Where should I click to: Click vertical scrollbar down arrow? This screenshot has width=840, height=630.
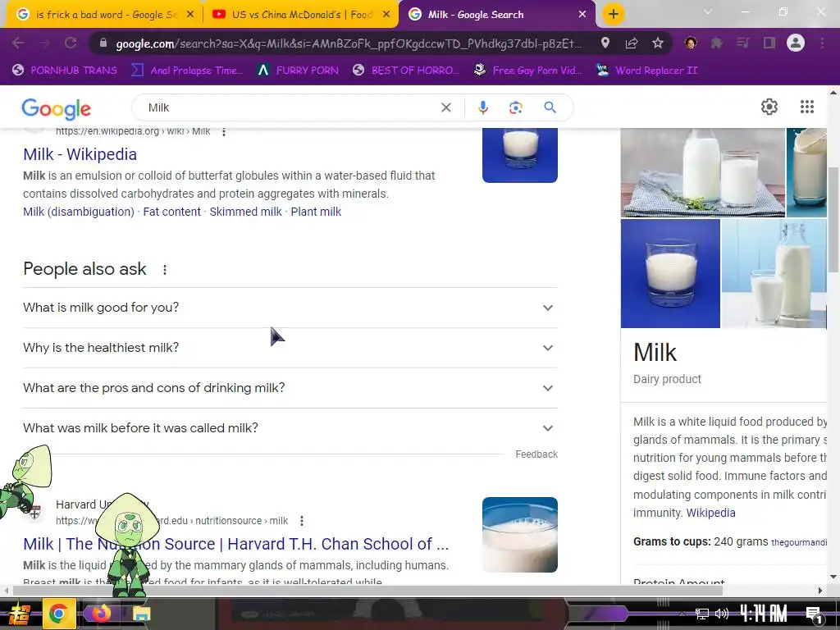pos(833,577)
